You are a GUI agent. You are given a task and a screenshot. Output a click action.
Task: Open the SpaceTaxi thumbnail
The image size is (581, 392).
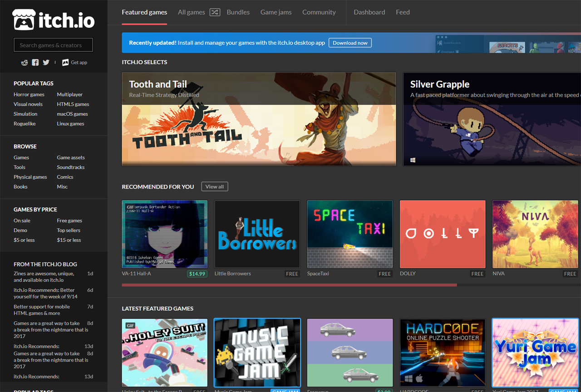tap(350, 234)
